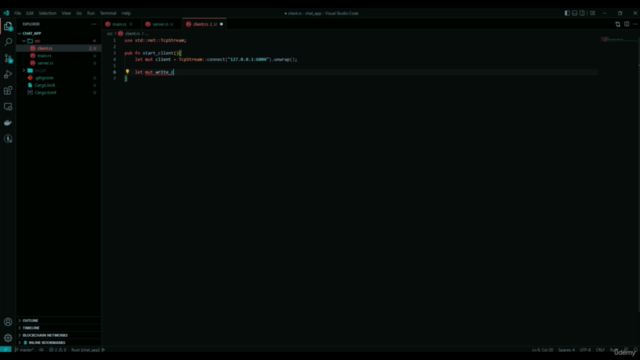Open the Terminal menu

pos(108,13)
